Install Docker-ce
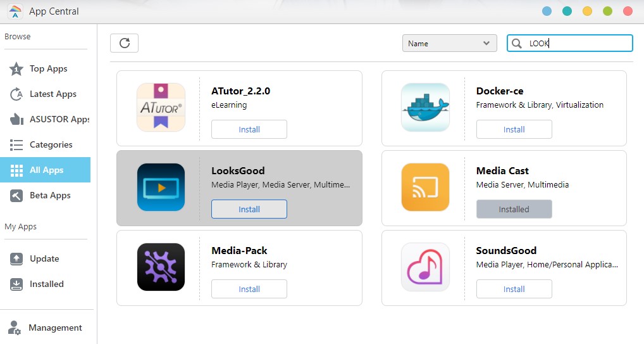The image size is (644, 344). point(514,130)
